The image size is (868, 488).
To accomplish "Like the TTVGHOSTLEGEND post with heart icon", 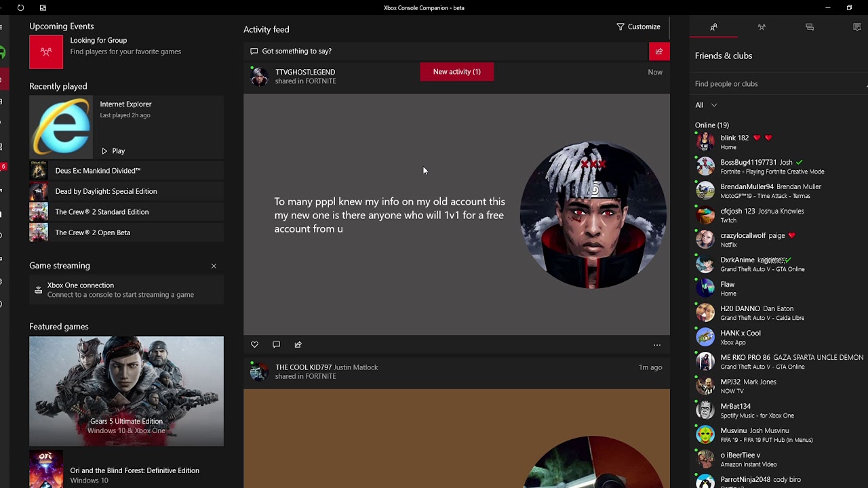I will pyautogui.click(x=254, y=345).
